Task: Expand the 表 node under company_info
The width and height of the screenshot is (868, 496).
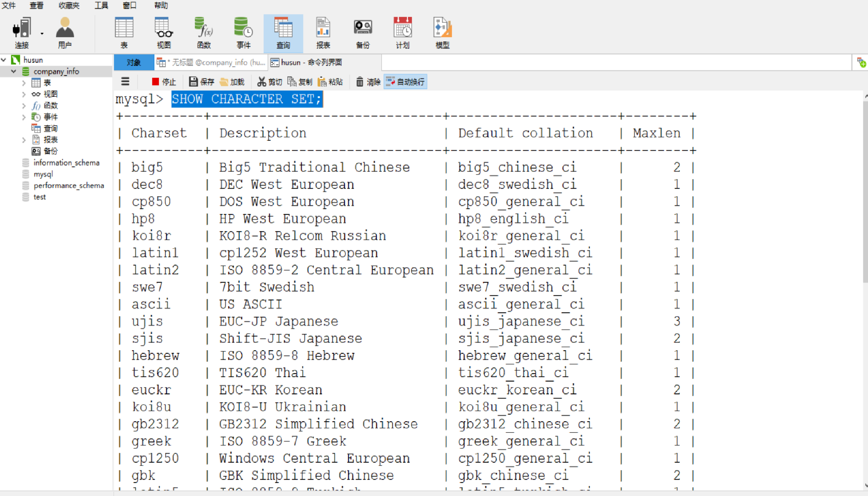Action: tap(24, 83)
